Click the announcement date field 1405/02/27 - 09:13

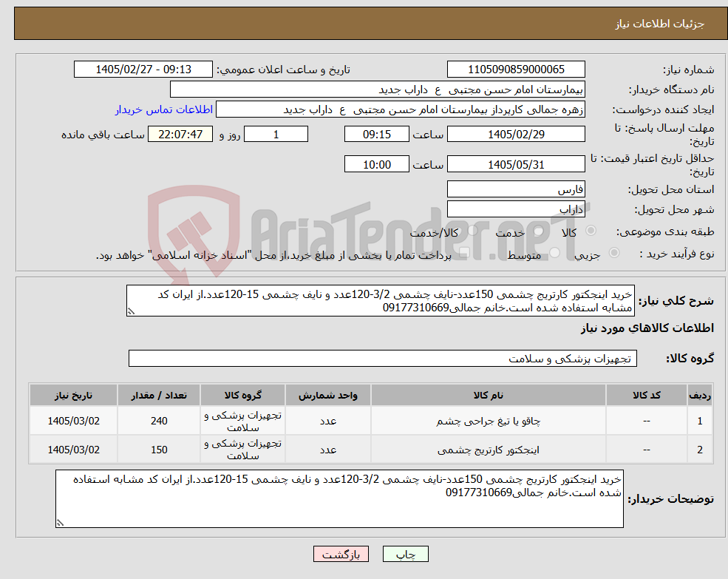[143, 70]
